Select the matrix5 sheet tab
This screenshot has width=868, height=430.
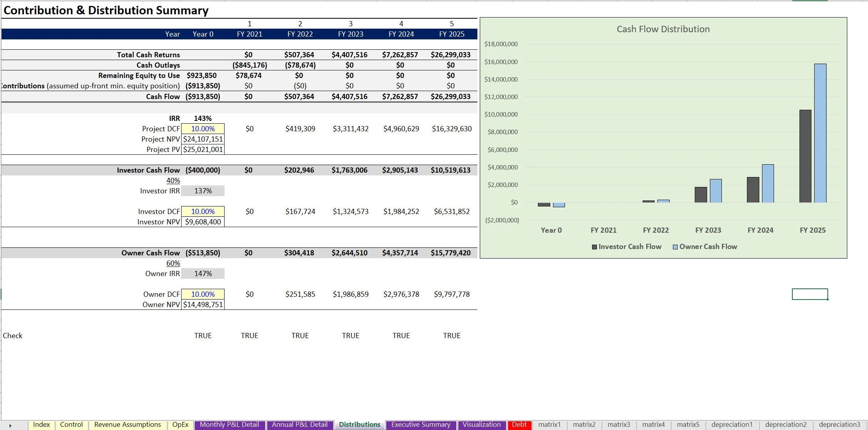click(688, 424)
